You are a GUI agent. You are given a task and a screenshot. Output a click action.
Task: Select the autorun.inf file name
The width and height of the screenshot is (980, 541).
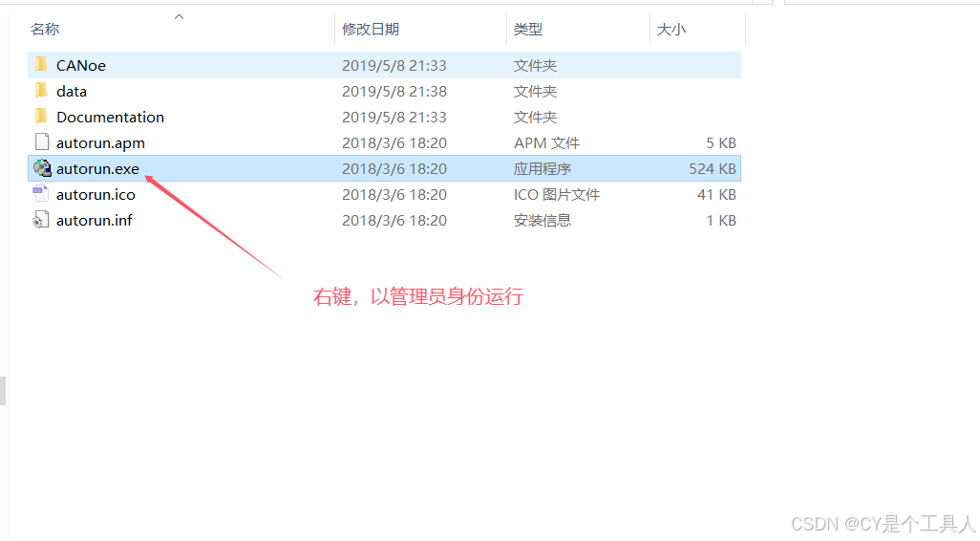point(95,220)
